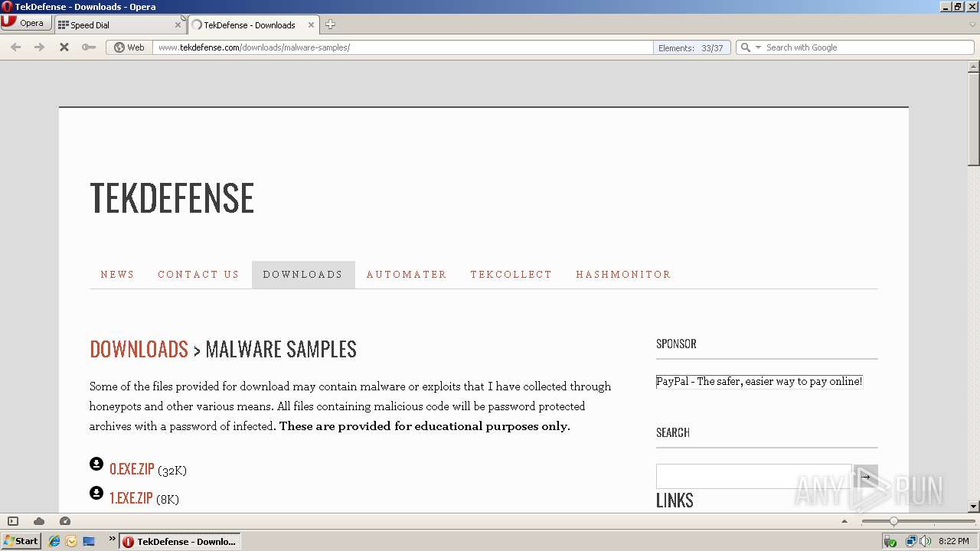
Task: Switch to the Speed Dial tab
Action: tap(119, 24)
